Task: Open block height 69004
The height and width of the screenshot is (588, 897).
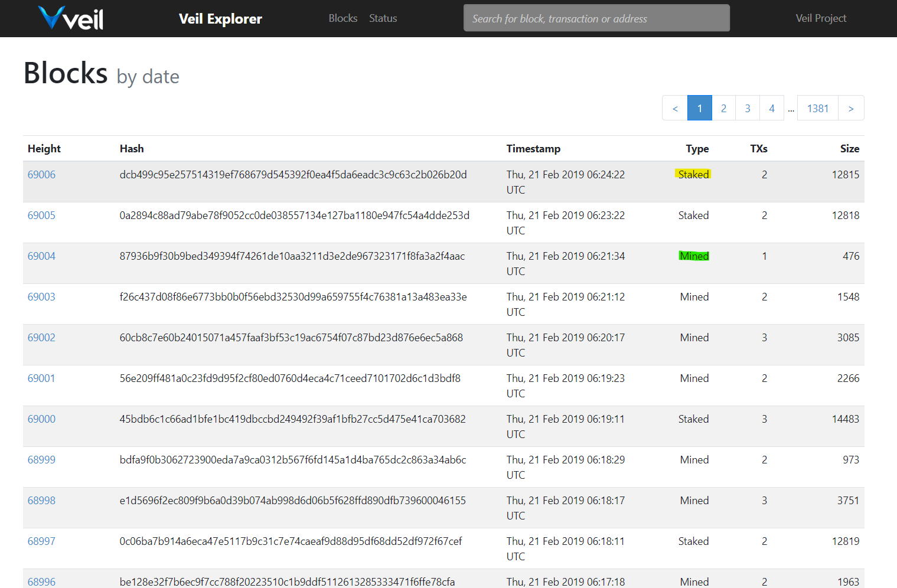Action: tap(41, 256)
